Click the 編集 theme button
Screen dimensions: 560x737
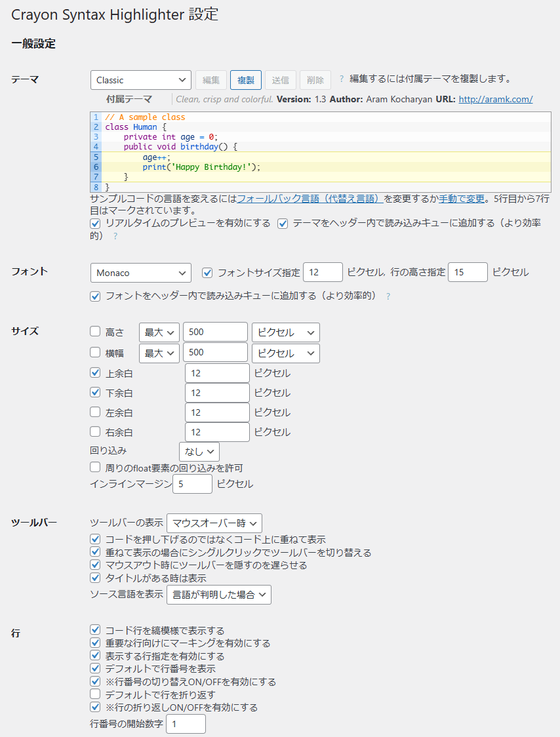[x=211, y=80]
